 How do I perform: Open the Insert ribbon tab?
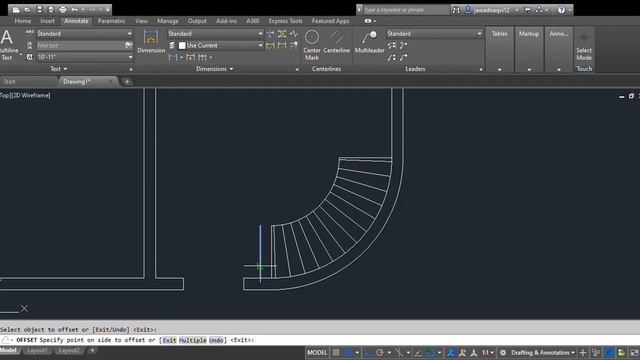(x=47, y=21)
